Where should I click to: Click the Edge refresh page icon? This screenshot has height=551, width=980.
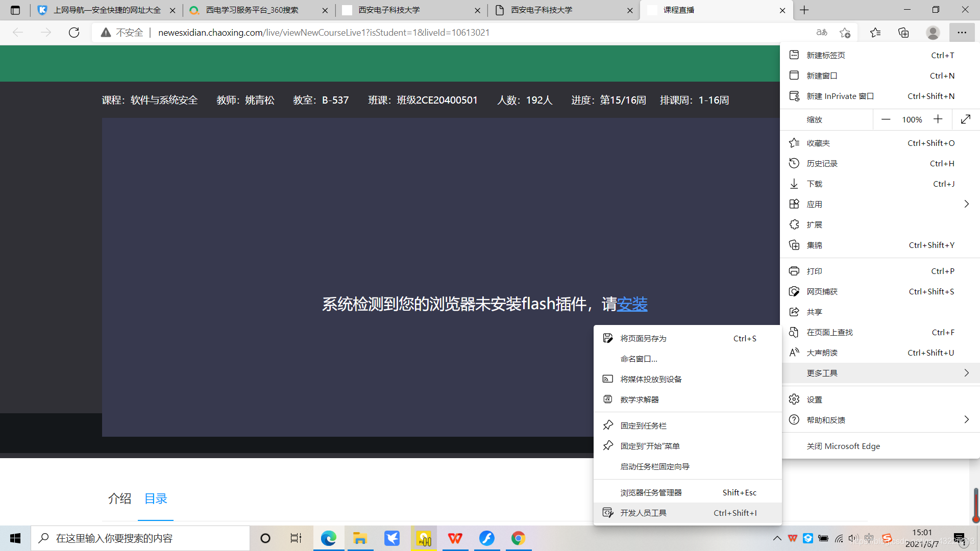pos(74,33)
